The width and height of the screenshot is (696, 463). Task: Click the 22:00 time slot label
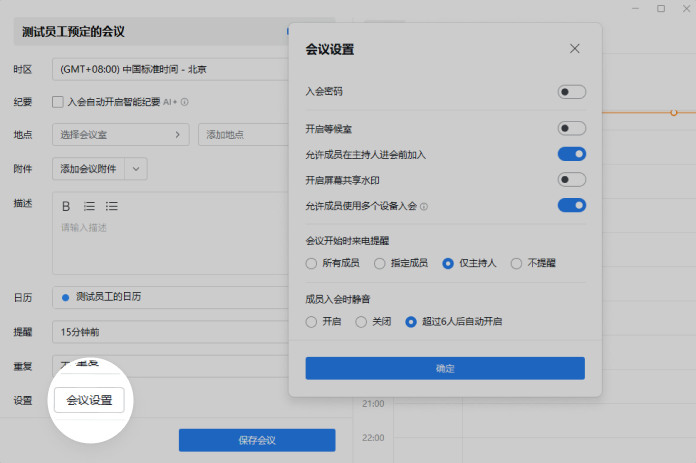pyautogui.click(x=373, y=438)
